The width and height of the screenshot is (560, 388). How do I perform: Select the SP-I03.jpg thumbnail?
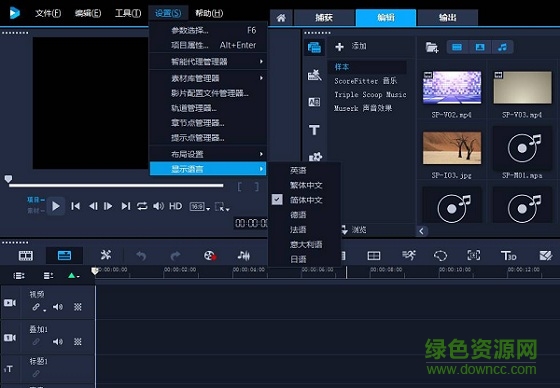pyautogui.click(x=452, y=148)
